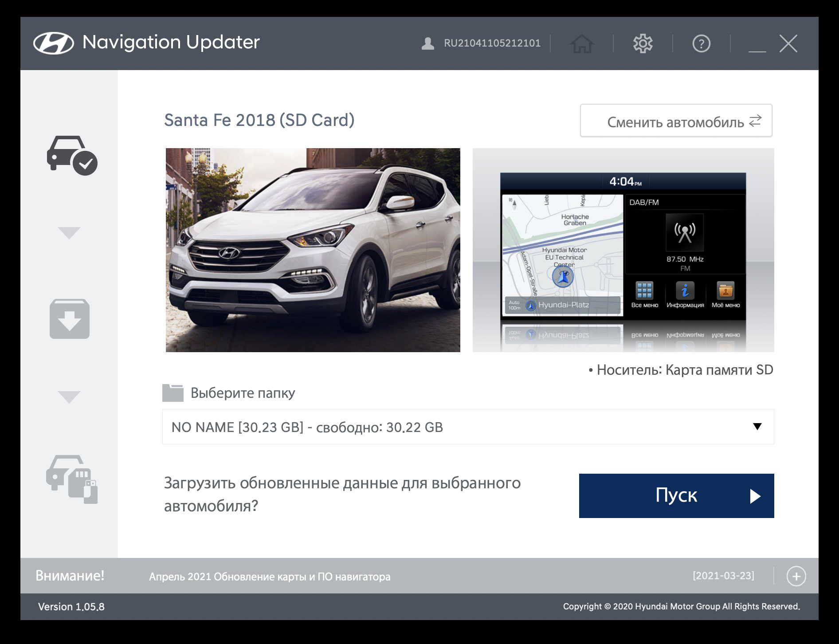Click the user account silhouette icon
This screenshot has height=644, width=839.
(428, 43)
